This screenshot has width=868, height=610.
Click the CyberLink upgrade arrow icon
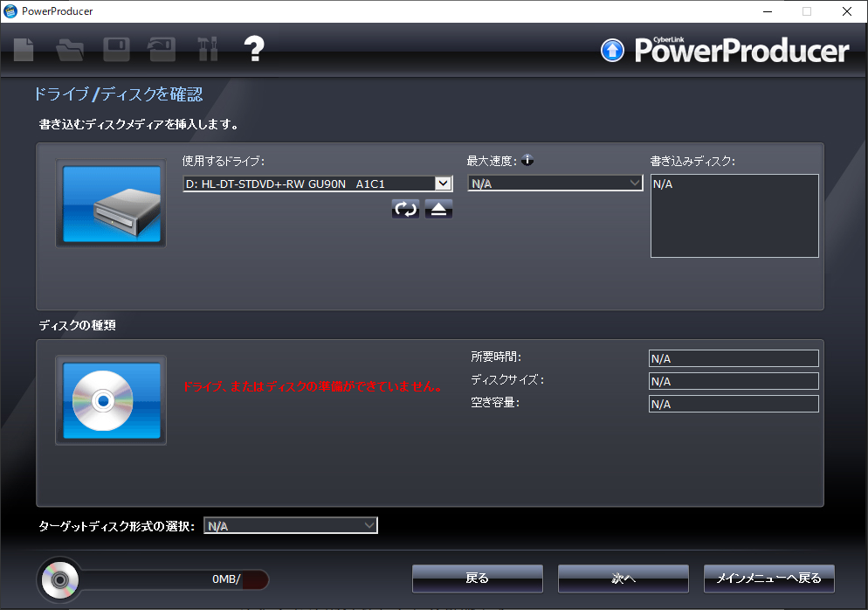[x=612, y=51]
